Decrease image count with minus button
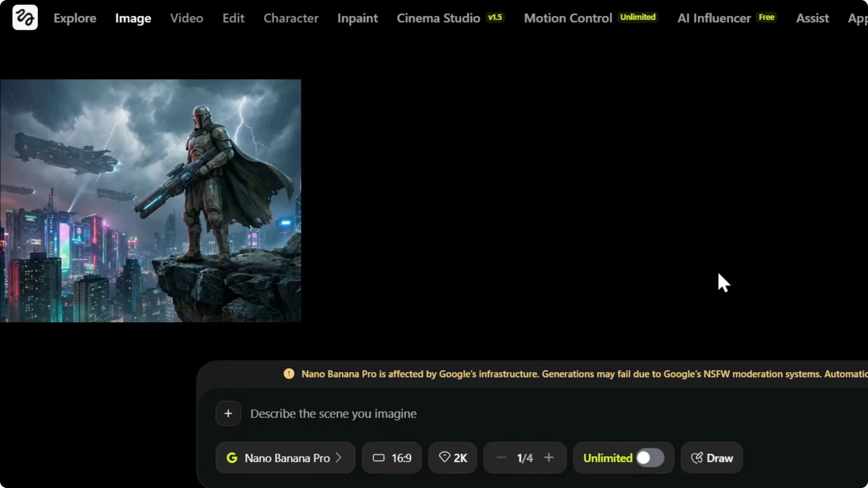Viewport: 868px width, 488px height. pos(501,458)
